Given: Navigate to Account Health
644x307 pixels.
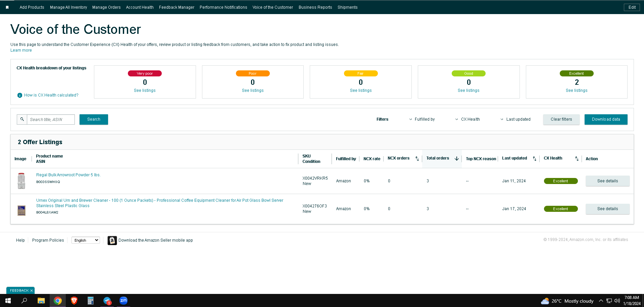Looking at the screenshot, I should point(140,7).
